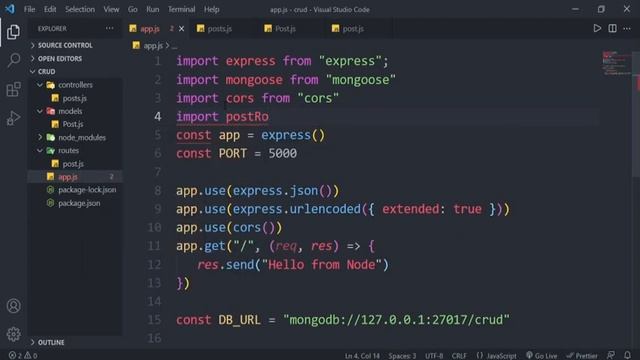Screen dimensions: 640x360
Task: Change indentation via Spaces: 3
Action: 402,356
